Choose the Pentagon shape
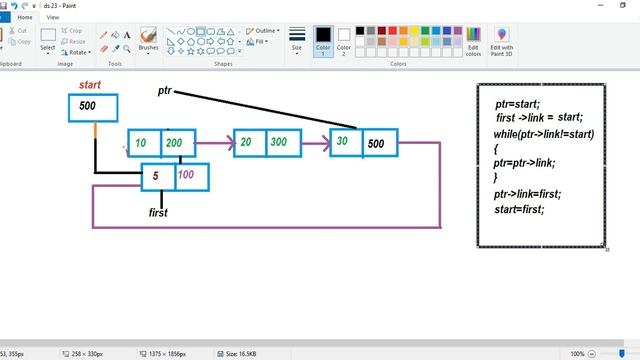 coord(191,41)
